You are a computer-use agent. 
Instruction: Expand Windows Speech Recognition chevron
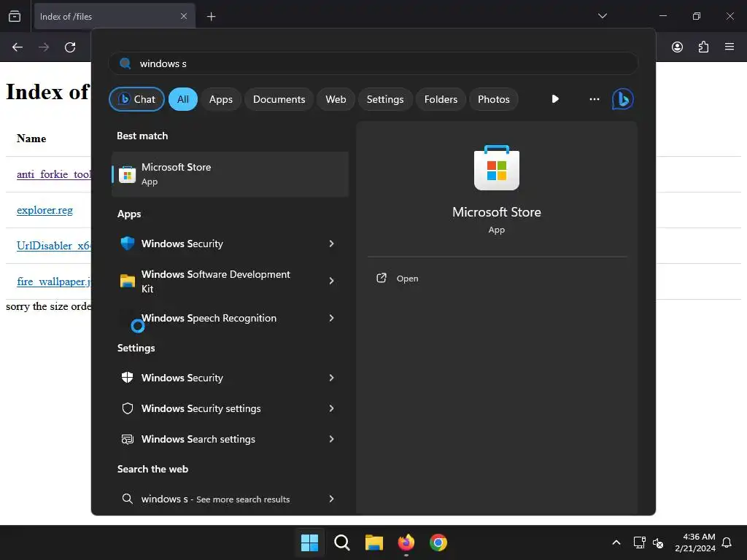tap(332, 318)
